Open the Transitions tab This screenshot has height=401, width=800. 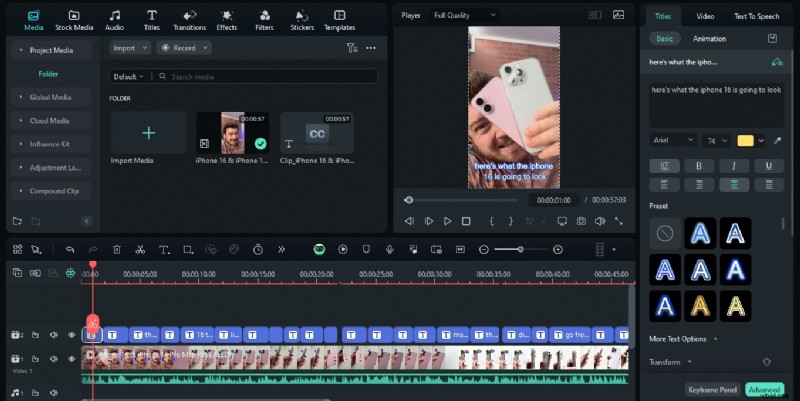coord(188,20)
